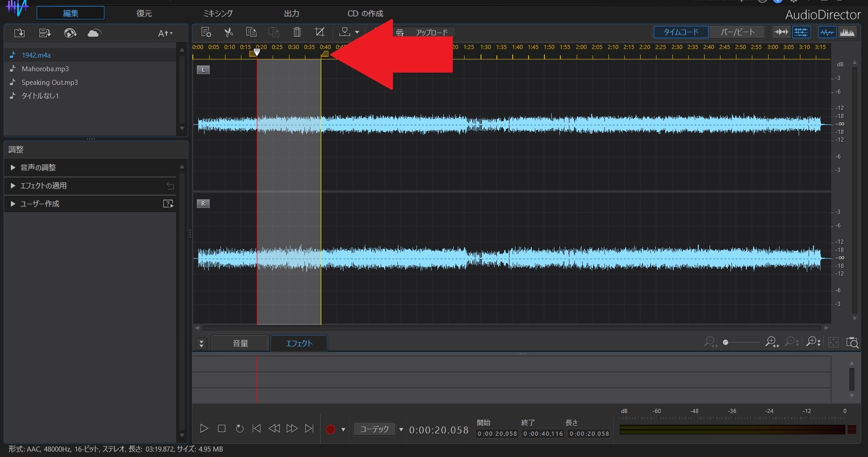Click the Cut (scissors) icon

pos(228,32)
